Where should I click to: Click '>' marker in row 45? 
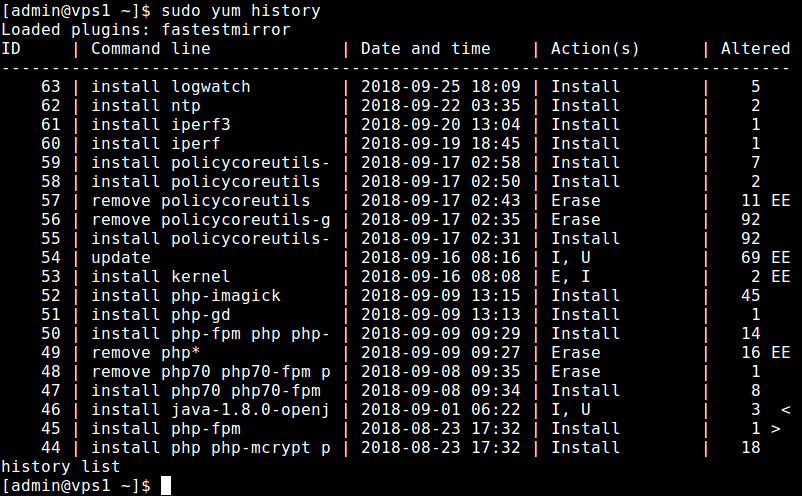click(776, 429)
